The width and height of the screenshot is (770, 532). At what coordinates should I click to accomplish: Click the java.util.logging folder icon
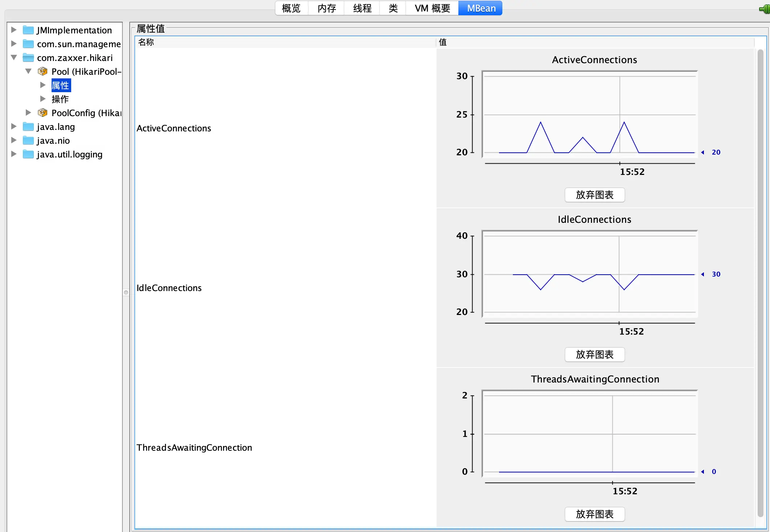(x=28, y=154)
